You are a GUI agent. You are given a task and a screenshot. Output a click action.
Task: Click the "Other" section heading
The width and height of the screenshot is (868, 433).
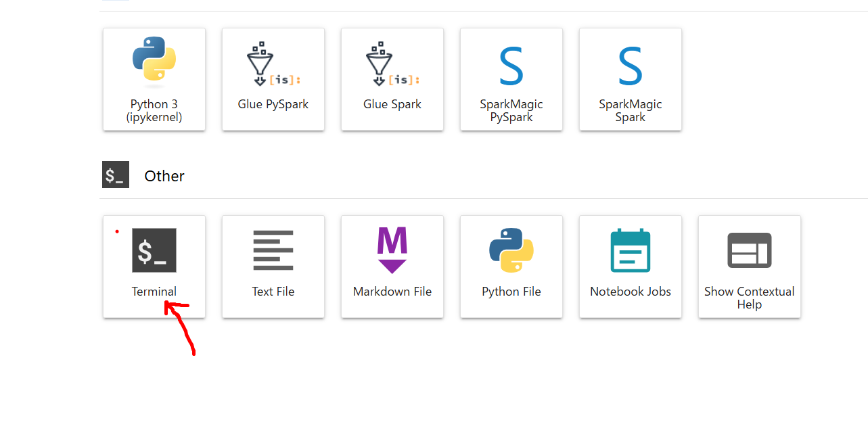click(164, 176)
